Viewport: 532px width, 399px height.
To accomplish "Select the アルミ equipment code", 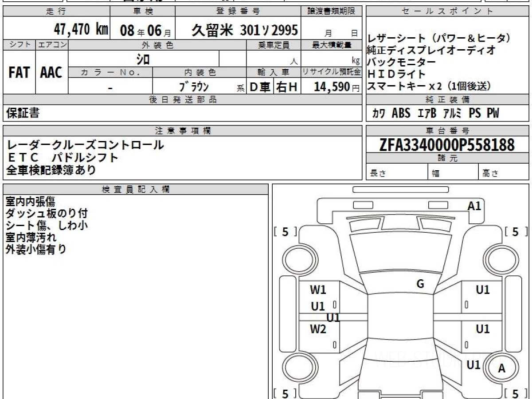I will 453,113.
